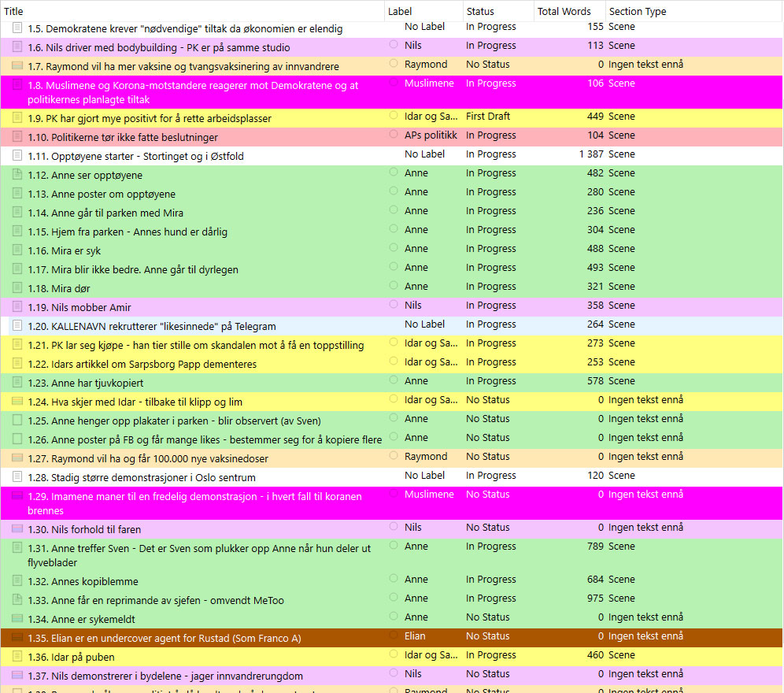Select the title 1.31 Anne treffer Sven
The height and width of the screenshot is (693, 784).
click(199, 555)
